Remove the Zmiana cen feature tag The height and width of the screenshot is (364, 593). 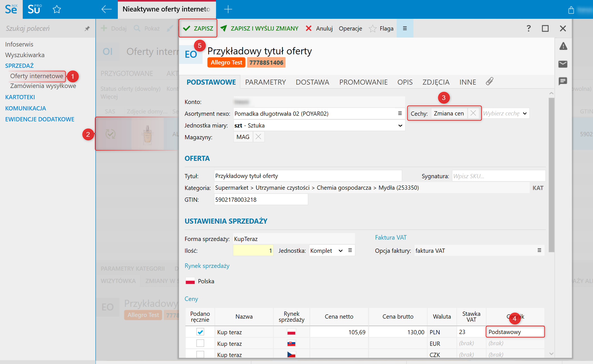pyautogui.click(x=473, y=113)
